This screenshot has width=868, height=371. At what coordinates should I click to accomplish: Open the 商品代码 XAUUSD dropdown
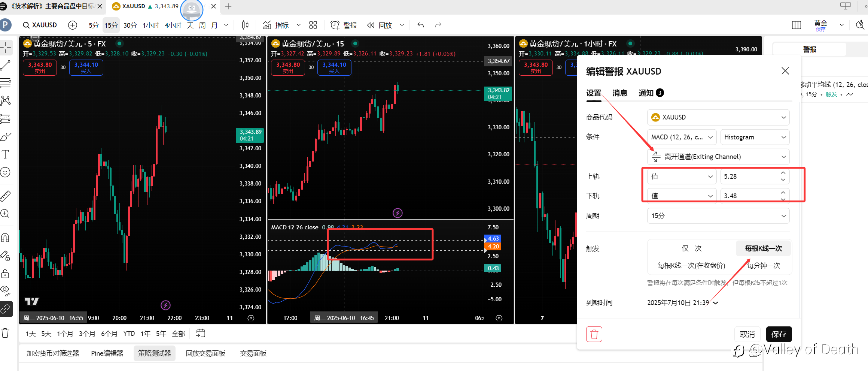(x=718, y=117)
